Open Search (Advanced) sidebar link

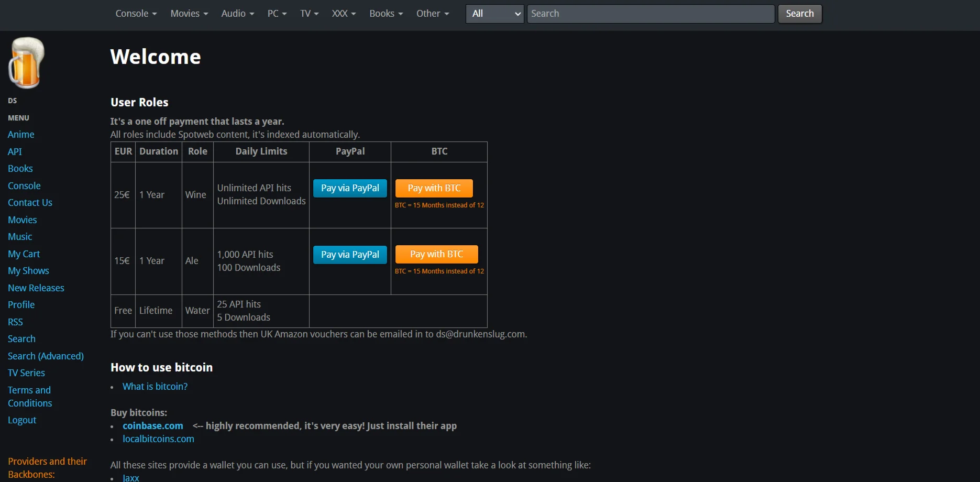pyautogui.click(x=46, y=356)
